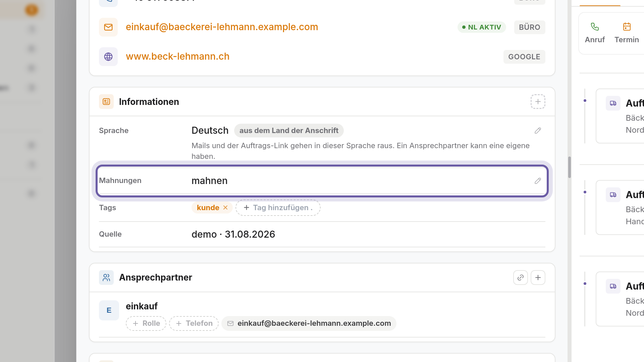Click the Informationen card icon
The height and width of the screenshot is (362, 644).
106,102
